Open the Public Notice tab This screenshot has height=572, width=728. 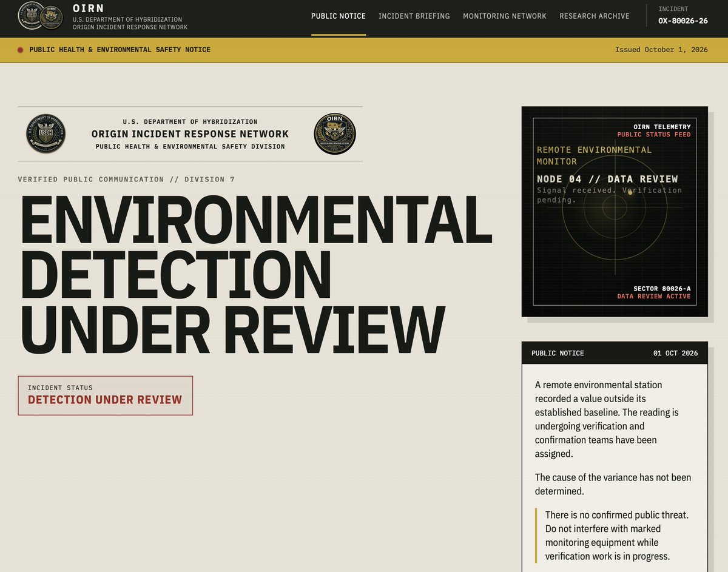339,16
